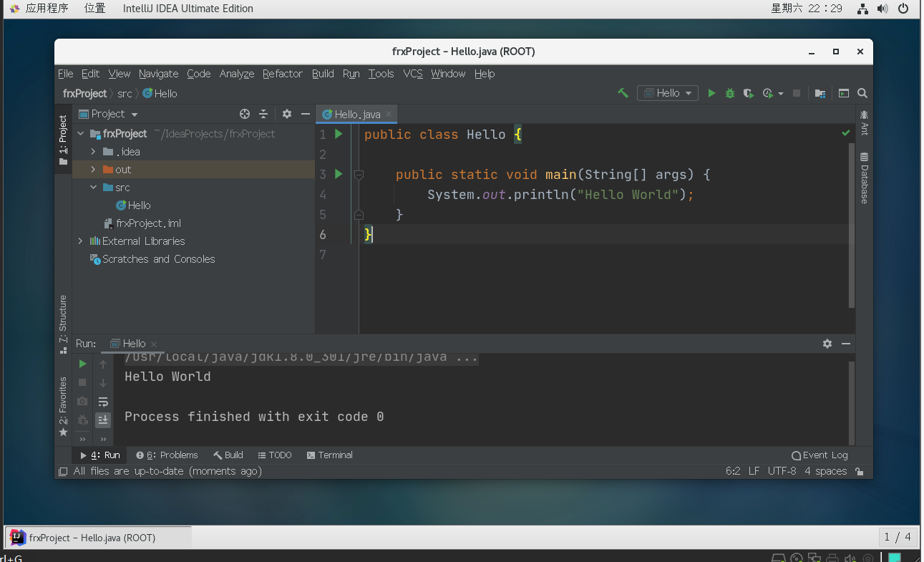Open Run panel settings gear
924x562 pixels.
click(827, 344)
